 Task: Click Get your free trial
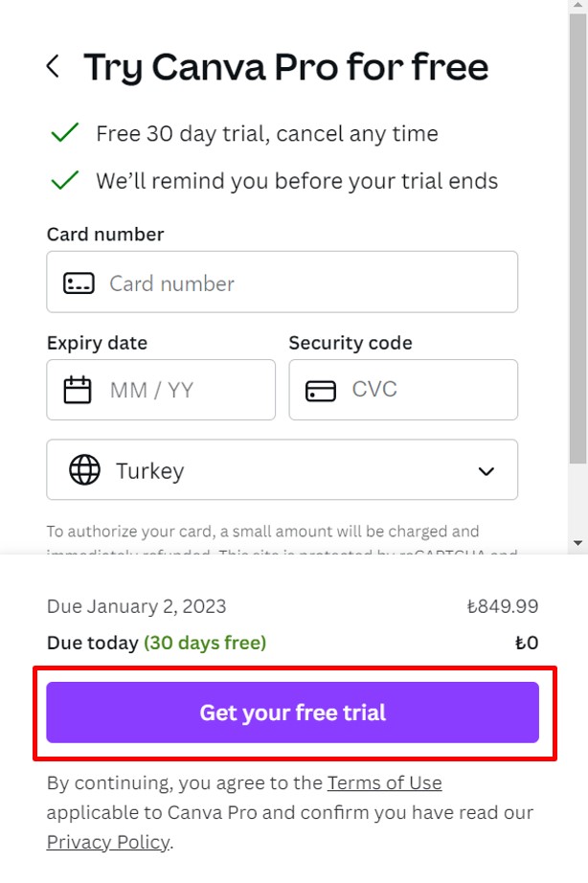(293, 713)
